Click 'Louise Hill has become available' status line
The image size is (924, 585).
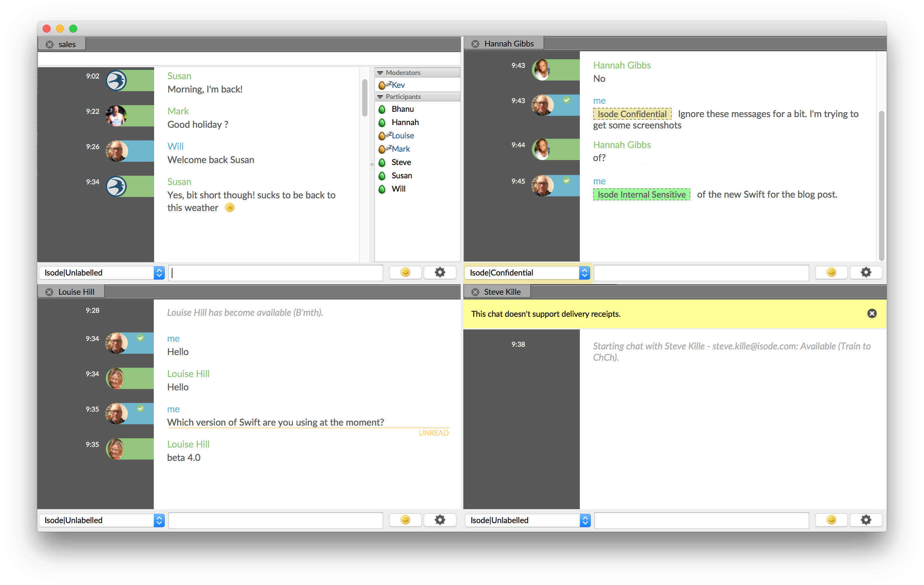(245, 313)
